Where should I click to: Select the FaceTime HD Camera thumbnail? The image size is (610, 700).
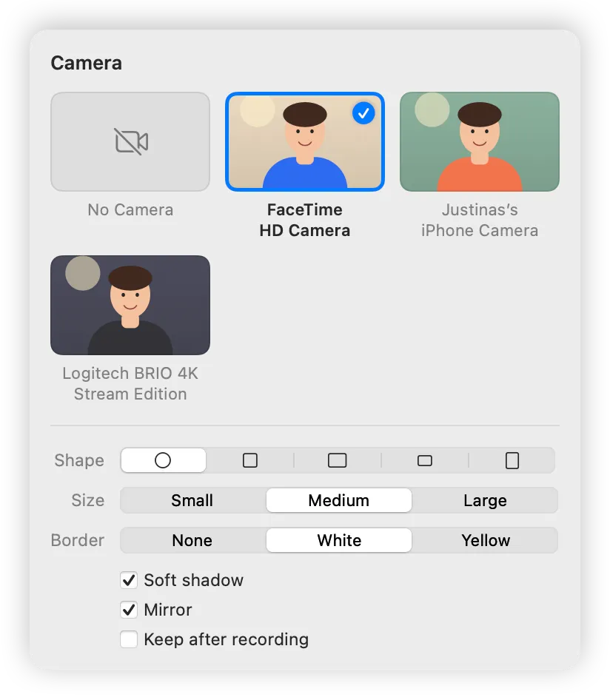(x=305, y=141)
